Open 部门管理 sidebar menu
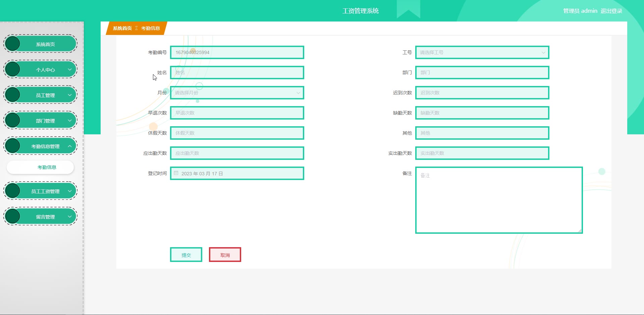Image resolution: width=644 pixels, height=315 pixels. [x=40, y=121]
